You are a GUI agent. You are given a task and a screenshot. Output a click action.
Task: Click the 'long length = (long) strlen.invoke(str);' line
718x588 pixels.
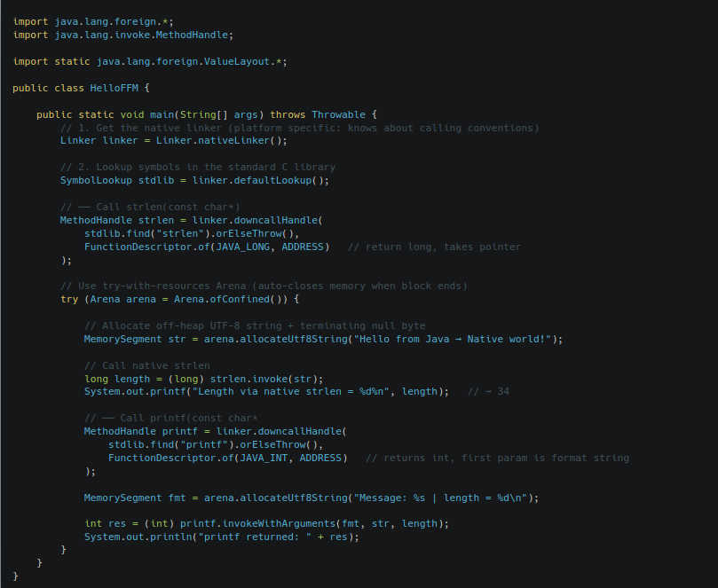point(204,380)
